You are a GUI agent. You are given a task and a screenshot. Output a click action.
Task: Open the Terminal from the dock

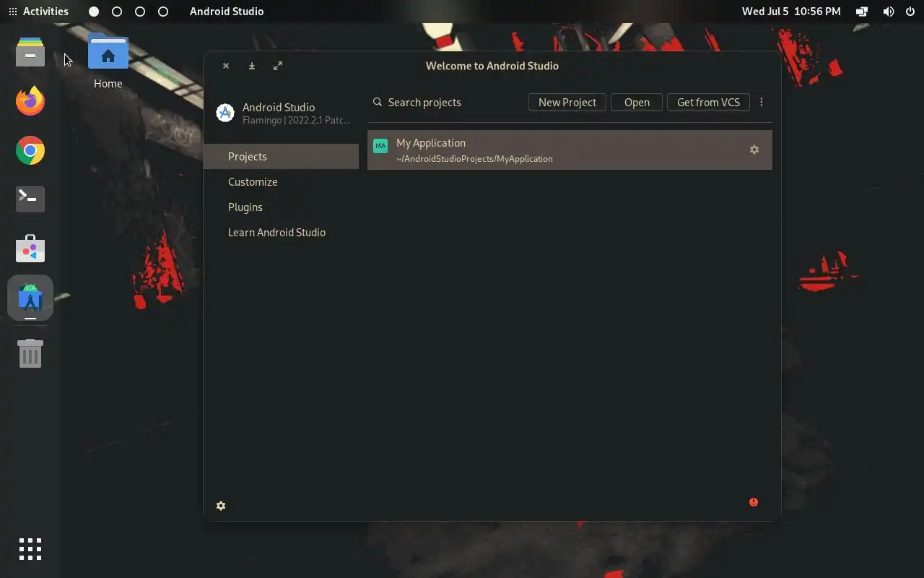coord(30,199)
